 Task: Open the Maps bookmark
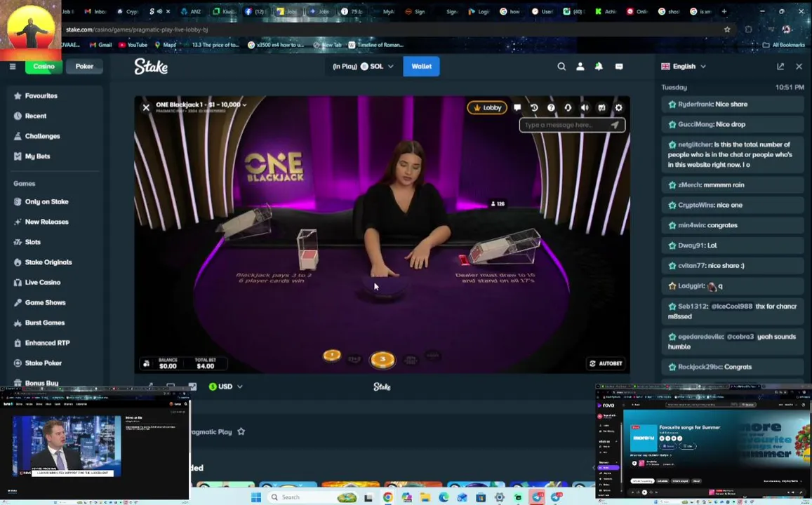[166, 45]
